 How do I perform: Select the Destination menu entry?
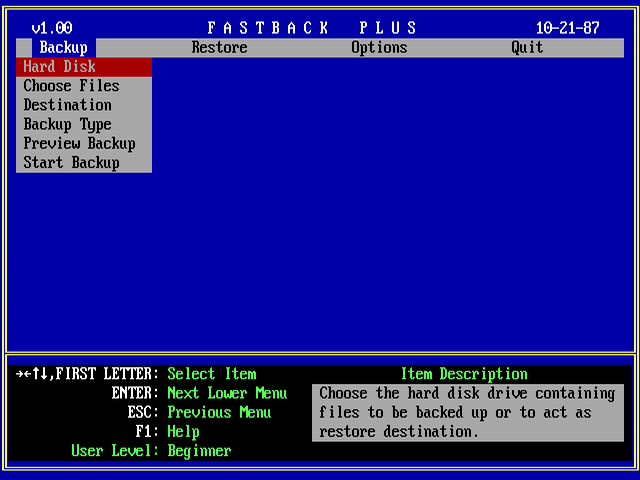pyautogui.click(x=84, y=105)
